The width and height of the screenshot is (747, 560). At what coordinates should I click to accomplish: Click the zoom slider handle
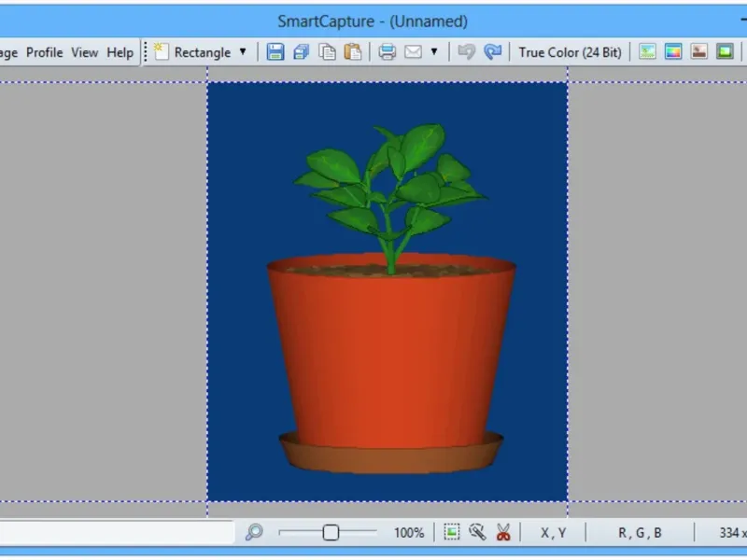[331, 532]
